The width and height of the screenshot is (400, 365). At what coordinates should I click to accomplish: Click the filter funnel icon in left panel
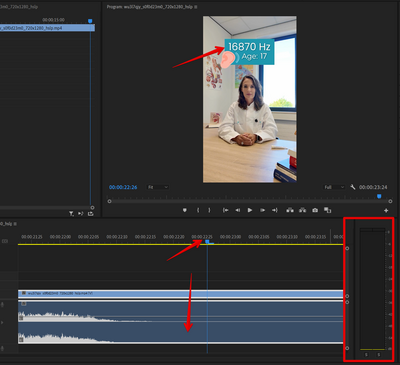(71, 214)
